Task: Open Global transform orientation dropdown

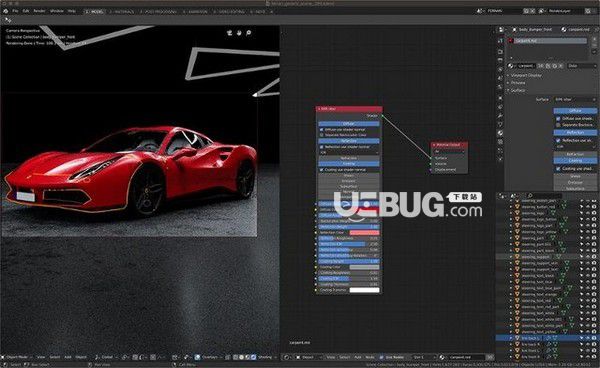Action: coord(106,357)
